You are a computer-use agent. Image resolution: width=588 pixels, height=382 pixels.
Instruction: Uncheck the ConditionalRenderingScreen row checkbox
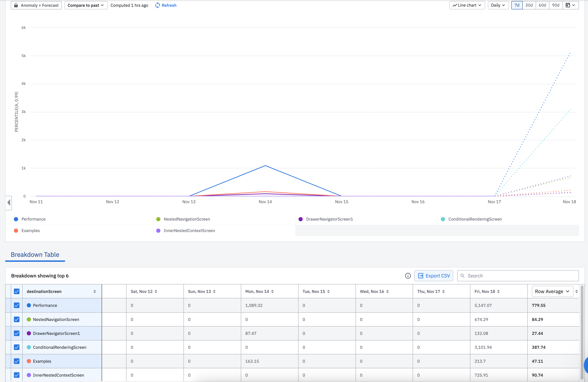coord(17,347)
